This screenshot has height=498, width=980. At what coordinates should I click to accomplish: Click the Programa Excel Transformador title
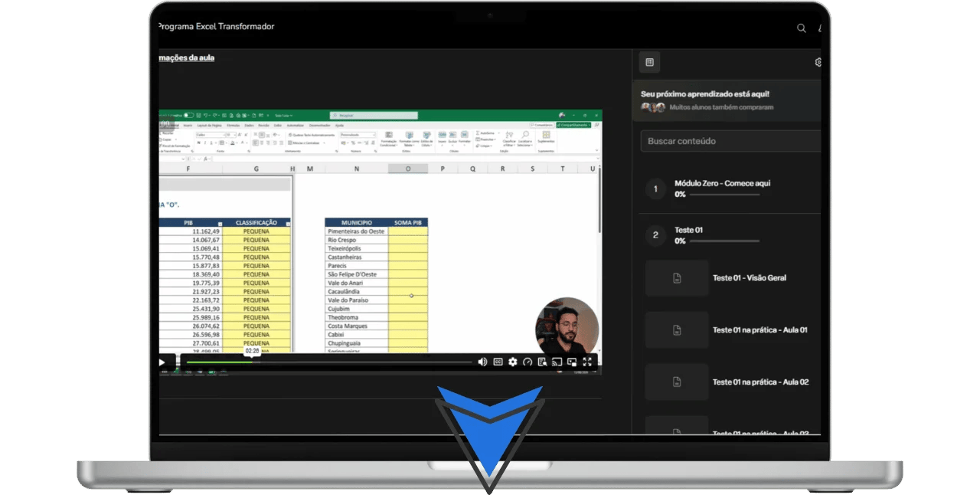[215, 26]
